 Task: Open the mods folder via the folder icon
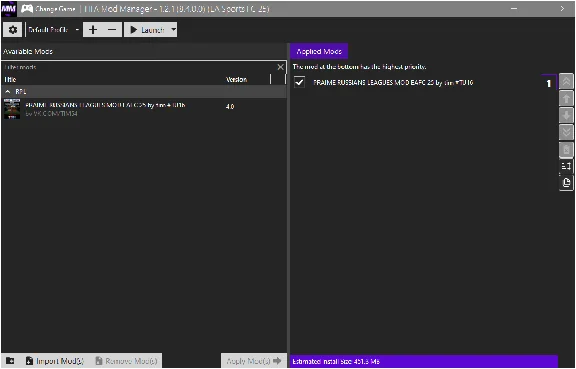10,361
